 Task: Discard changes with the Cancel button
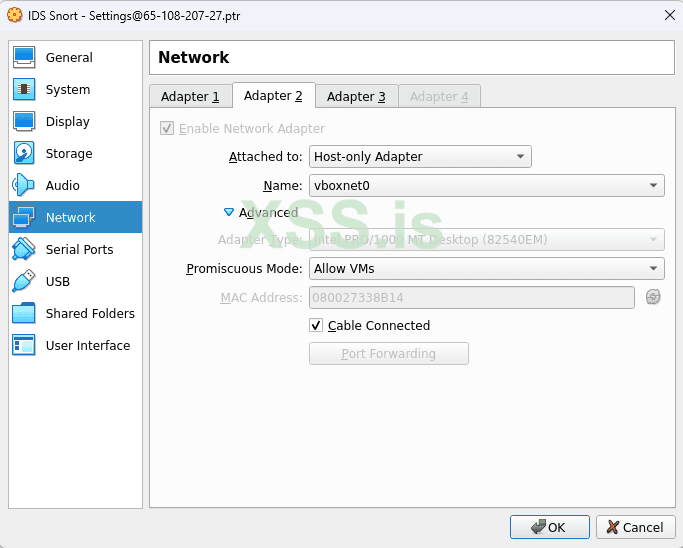coord(636,527)
